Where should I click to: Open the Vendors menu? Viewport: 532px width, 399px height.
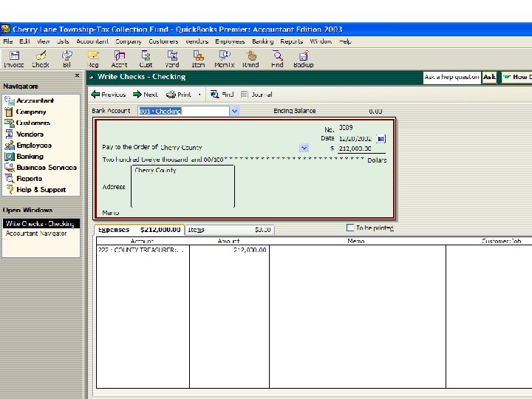197,41
